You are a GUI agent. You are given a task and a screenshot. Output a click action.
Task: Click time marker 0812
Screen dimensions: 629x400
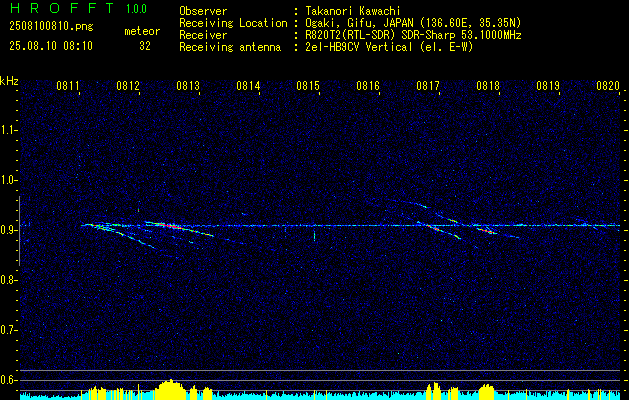coord(128,85)
